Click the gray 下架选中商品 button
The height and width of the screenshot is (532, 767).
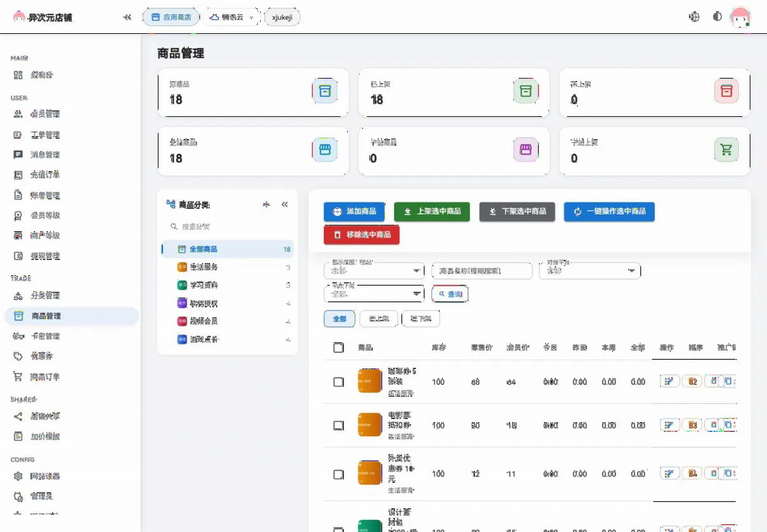coord(517,211)
